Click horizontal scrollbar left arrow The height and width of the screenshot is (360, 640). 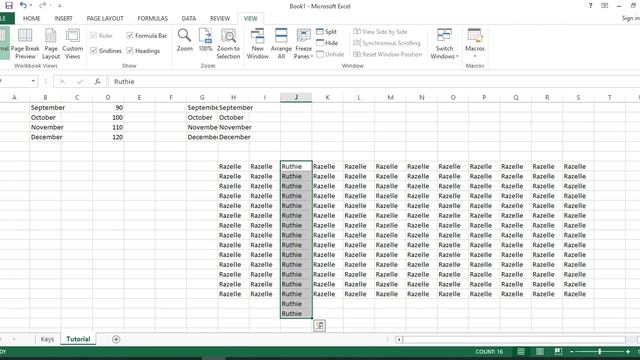click(x=399, y=339)
